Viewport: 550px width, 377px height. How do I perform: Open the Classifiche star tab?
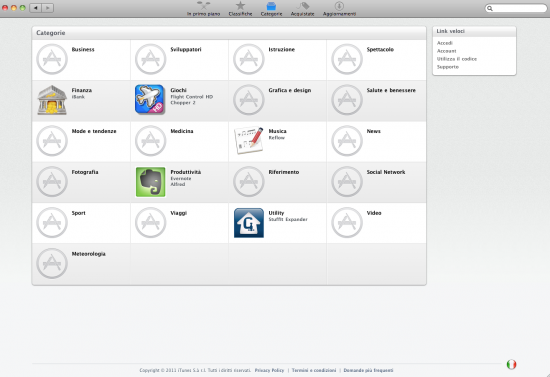click(240, 9)
